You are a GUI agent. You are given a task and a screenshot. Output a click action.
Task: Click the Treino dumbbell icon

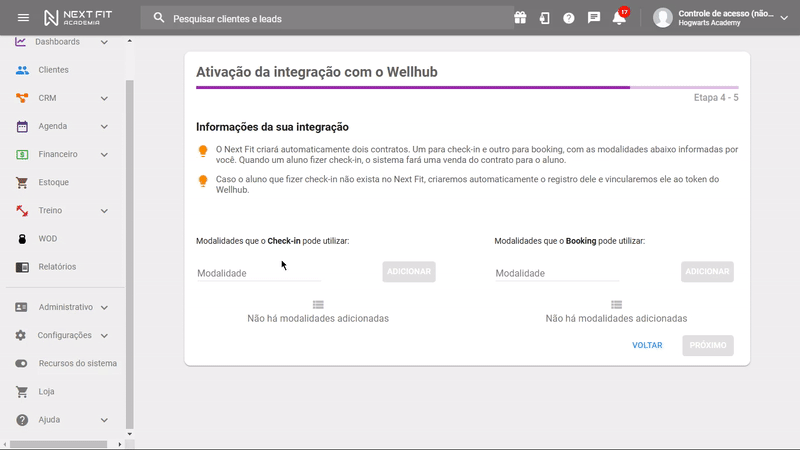(22, 210)
